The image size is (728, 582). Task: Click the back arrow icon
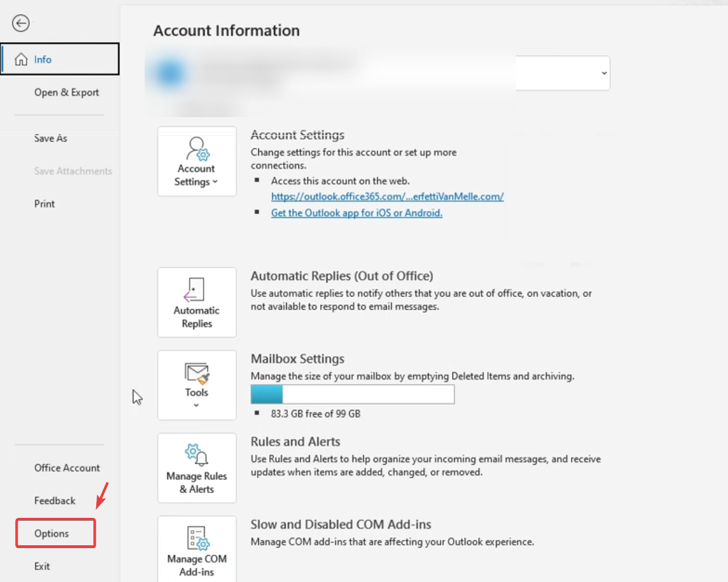coord(21,23)
